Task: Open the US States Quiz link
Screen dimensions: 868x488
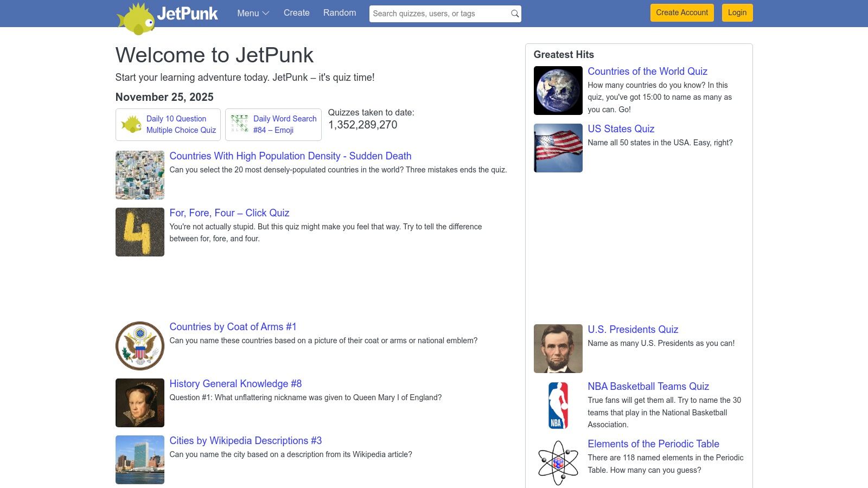Action: 620,129
